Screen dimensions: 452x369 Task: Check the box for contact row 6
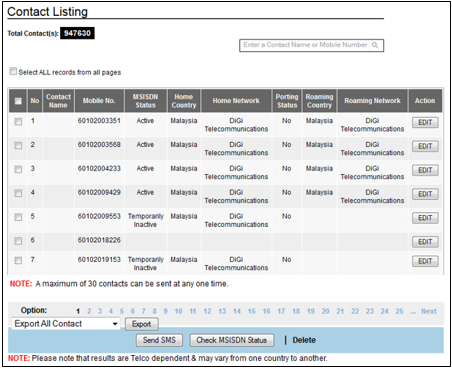tap(18, 241)
